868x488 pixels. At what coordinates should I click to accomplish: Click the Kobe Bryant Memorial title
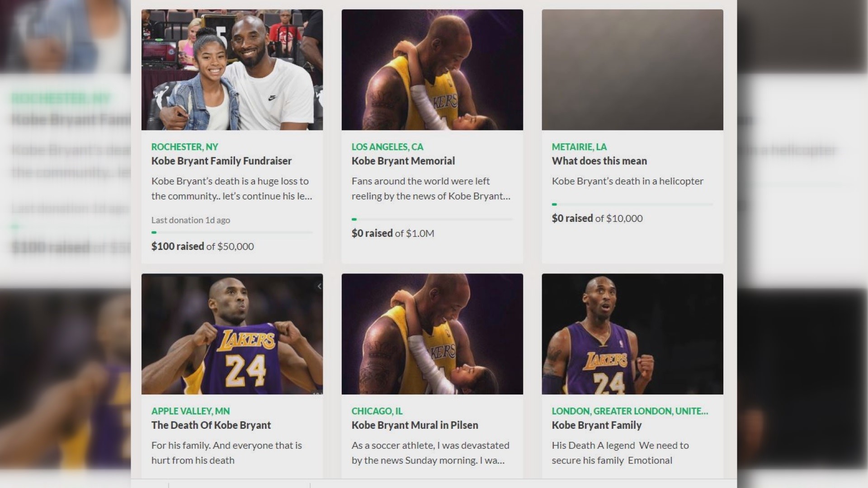(x=403, y=161)
